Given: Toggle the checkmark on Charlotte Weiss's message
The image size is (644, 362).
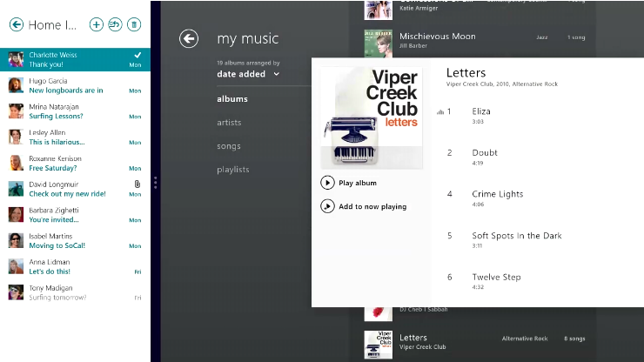Looking at the screenshot, I should click(x=137, y=55).
